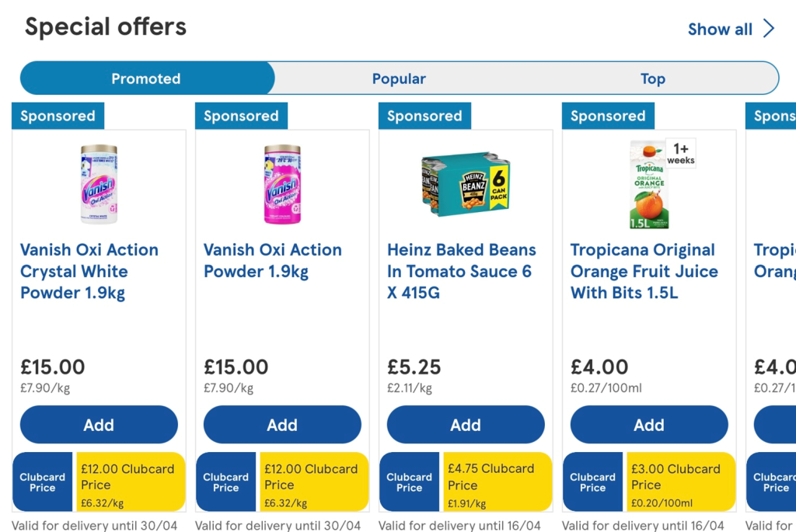Open the Tropicana Original Orange product page
796x532 pixels.
click(x=643, y=271)
